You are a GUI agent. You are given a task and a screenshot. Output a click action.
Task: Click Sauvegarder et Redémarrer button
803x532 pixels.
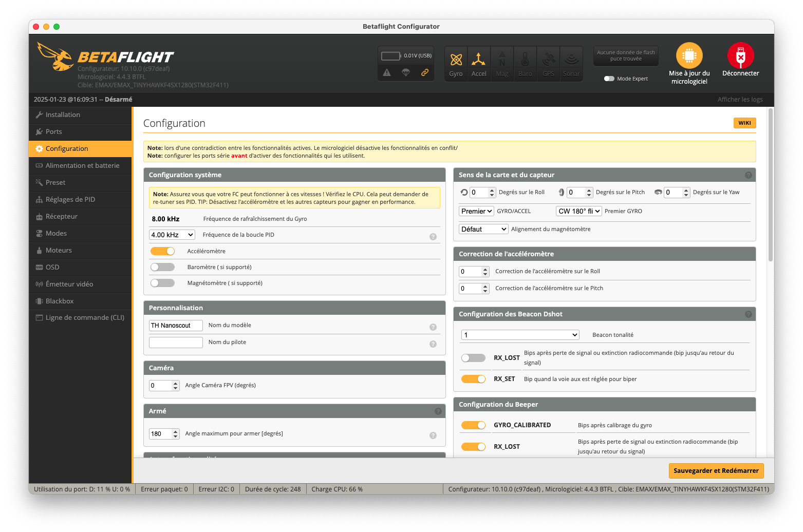point(716,470)
